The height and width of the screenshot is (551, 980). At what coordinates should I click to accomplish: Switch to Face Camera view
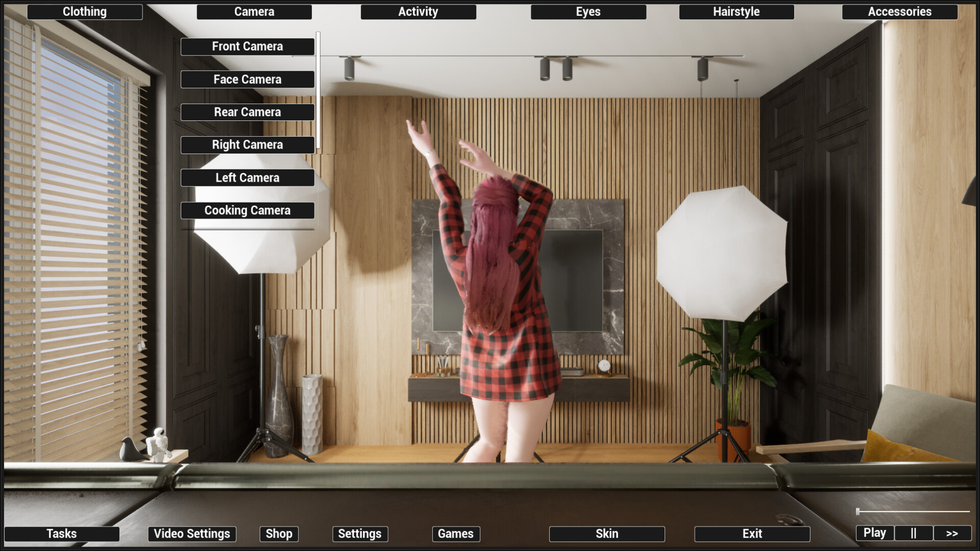[x=248, y=80]
